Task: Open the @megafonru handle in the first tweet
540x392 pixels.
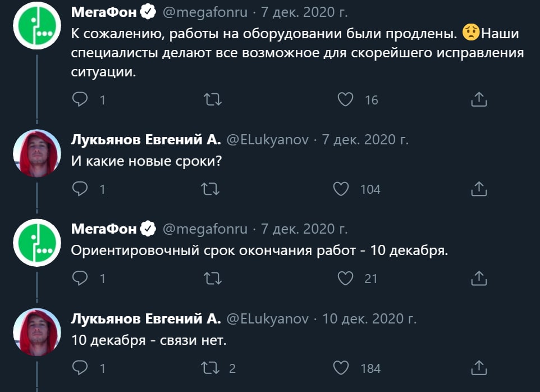Action: 204,11
